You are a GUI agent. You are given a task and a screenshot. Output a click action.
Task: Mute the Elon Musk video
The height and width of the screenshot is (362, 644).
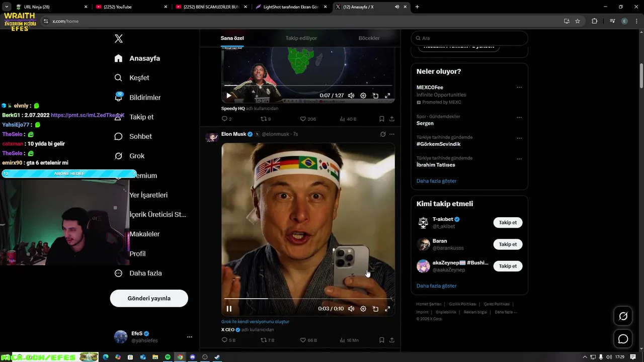351,309
